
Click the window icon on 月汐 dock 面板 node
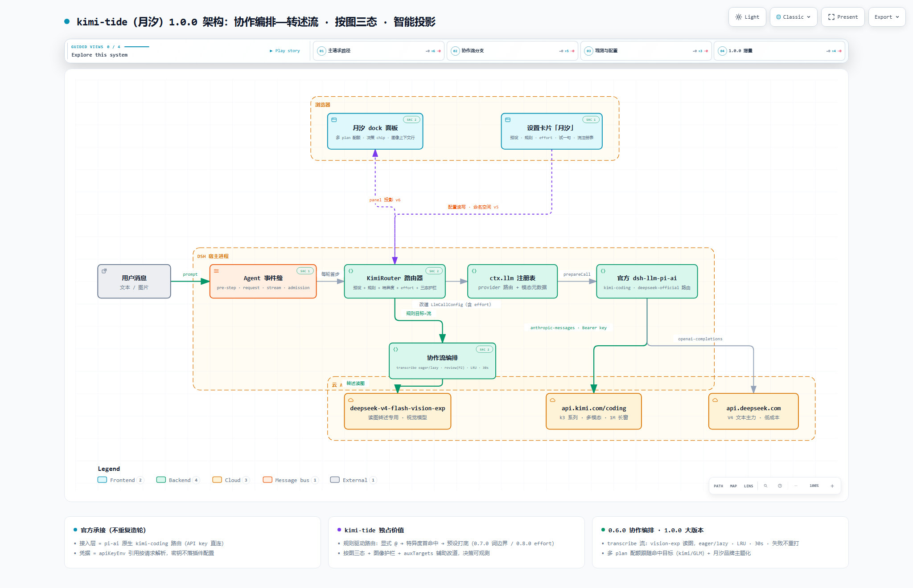334,120
